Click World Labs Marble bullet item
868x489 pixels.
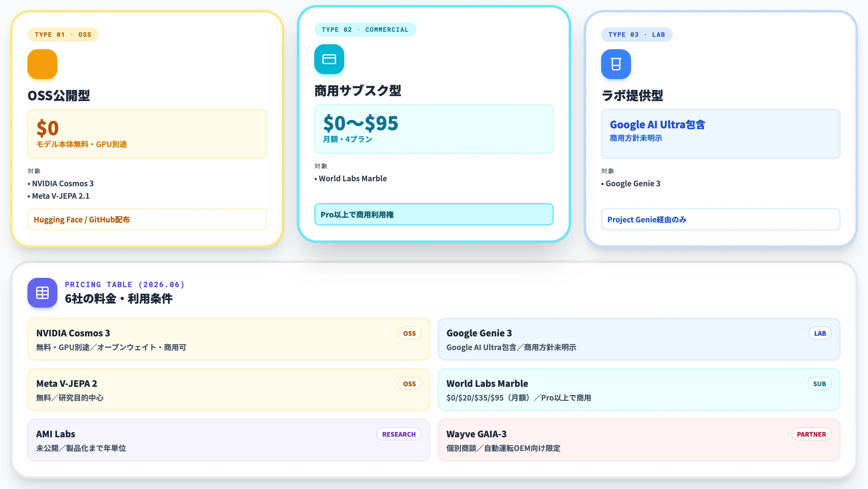(x=350, y=178)
